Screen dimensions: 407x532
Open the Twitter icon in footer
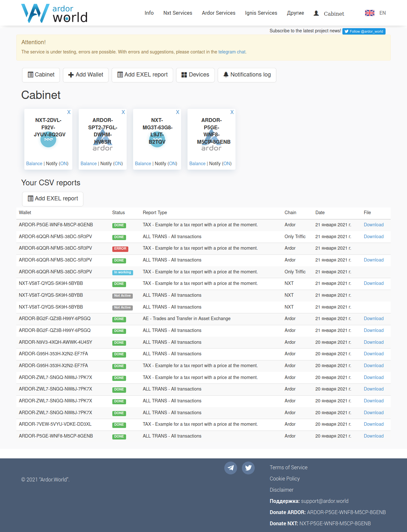pyautogui.click(x=248, y=468)
